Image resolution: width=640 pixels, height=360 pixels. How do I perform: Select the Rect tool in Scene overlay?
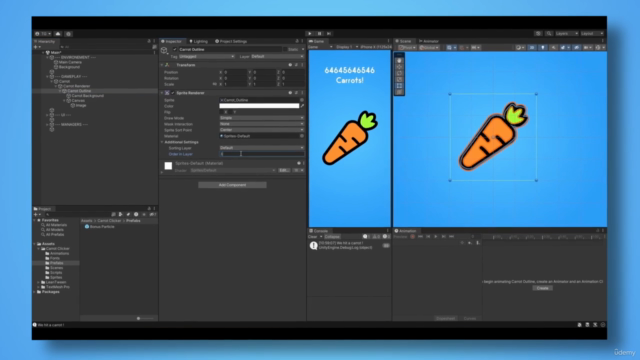[399, 86]
